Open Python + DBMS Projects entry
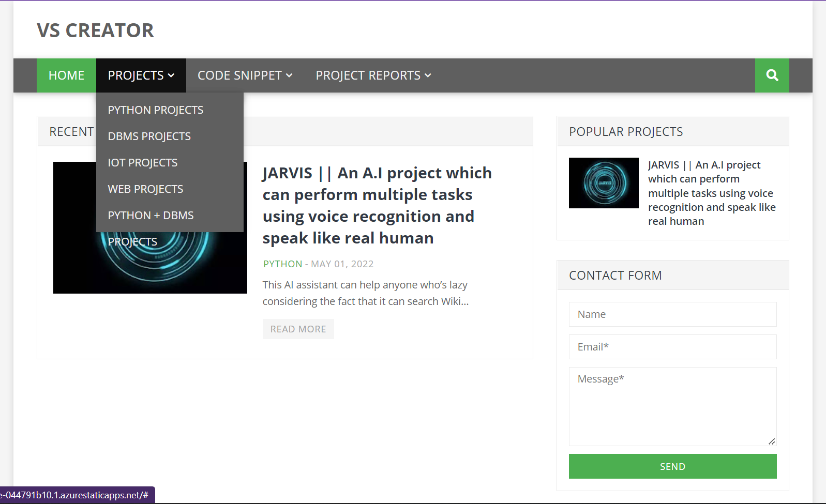The width and height of the screenshot is (826, 504). click(151, 228)
